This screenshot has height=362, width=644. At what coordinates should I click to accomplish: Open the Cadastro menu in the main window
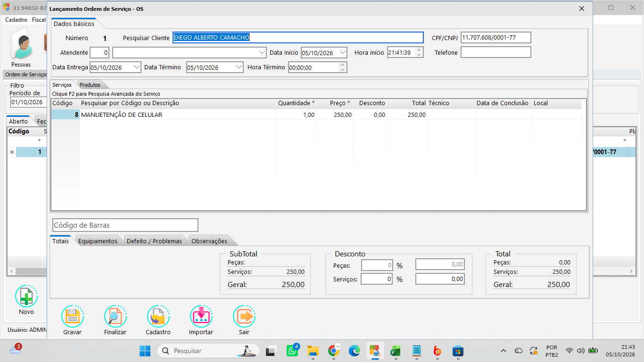(17, 20)
